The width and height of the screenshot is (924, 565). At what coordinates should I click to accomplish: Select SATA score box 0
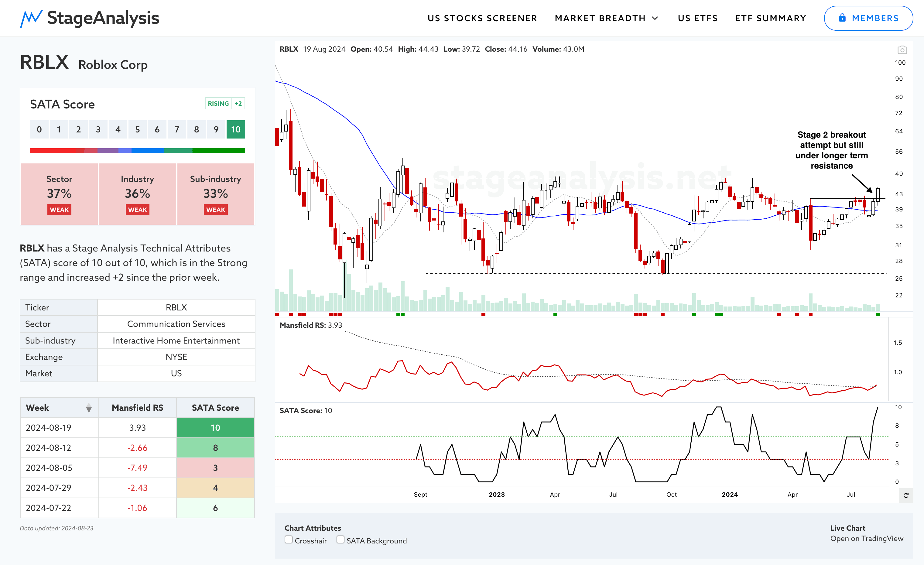pos(39,129)
